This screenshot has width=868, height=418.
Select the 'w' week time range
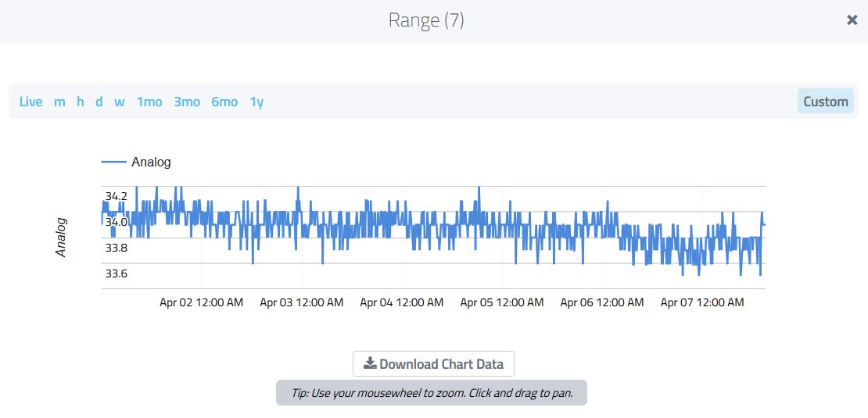click(120, 102)
